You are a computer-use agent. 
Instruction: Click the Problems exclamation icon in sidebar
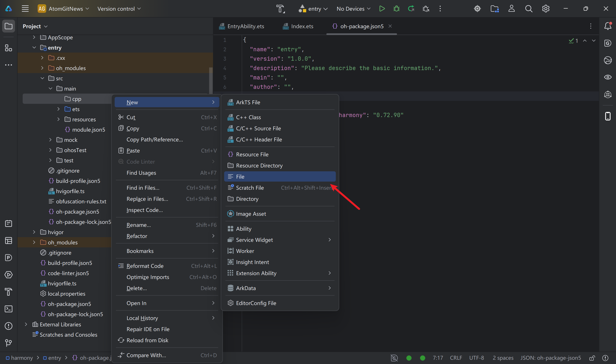(9, 326)
